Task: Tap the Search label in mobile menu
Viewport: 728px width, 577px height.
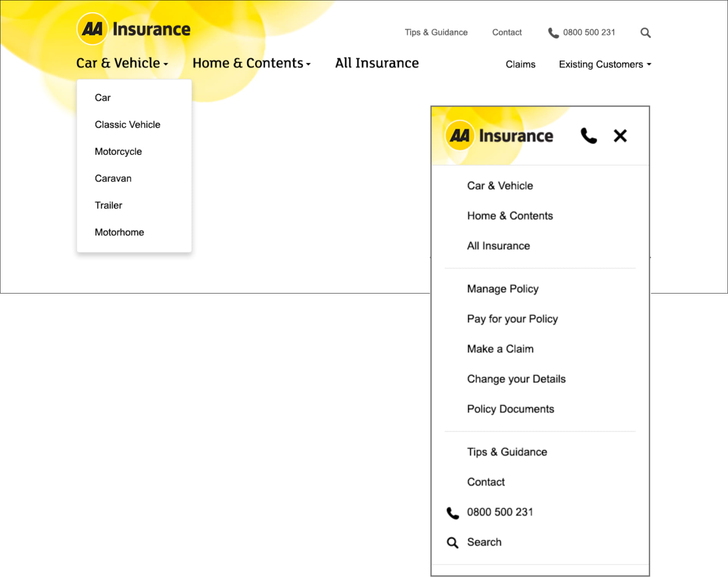Action: 484,542
